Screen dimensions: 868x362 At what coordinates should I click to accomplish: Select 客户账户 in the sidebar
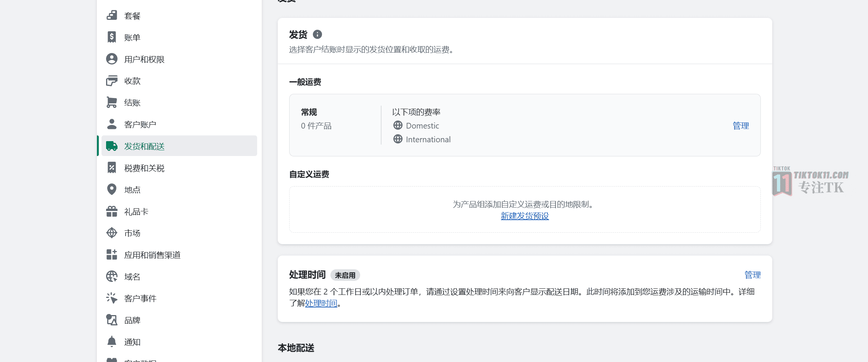point(179,124)
